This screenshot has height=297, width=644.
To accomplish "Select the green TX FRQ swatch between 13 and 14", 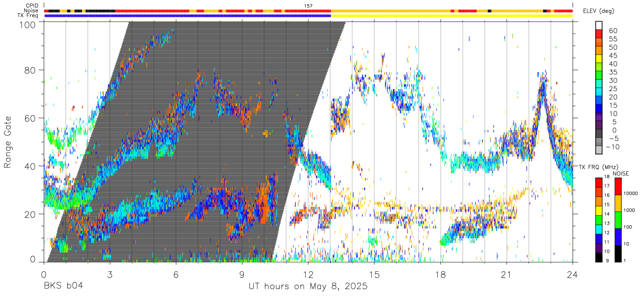I will 599,220.
